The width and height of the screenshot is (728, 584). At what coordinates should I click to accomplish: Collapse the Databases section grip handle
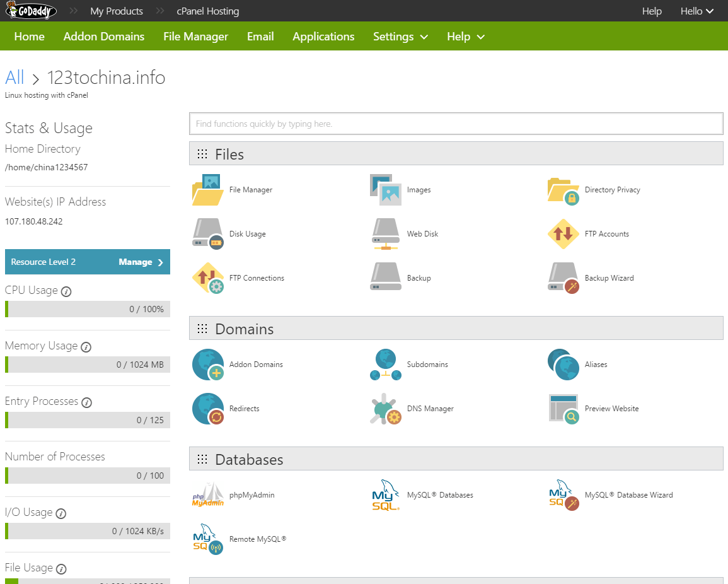202,460
